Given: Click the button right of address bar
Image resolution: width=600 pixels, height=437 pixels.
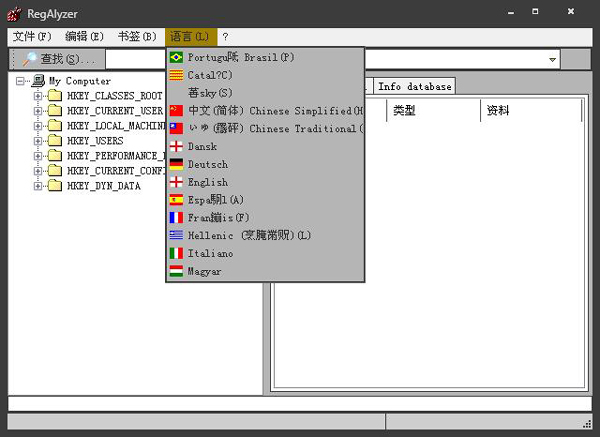Looking at the screenshot, I should 576,59.
